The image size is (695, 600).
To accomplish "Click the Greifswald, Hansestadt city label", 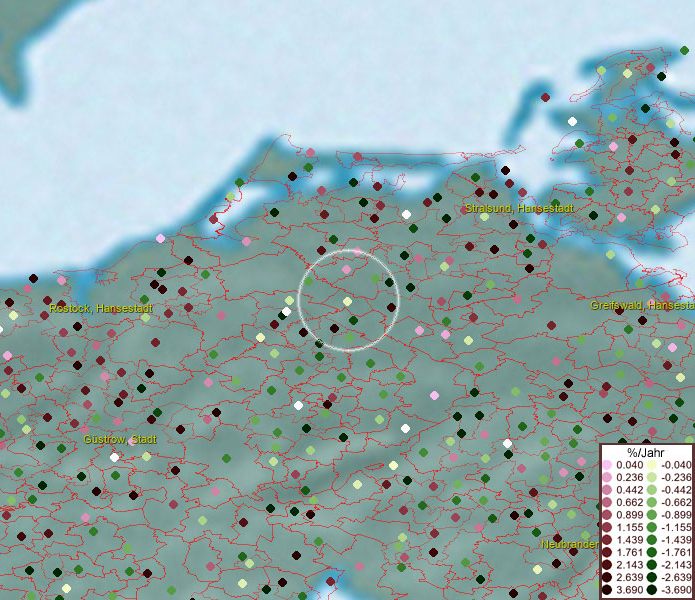I will tap(642, 305).
